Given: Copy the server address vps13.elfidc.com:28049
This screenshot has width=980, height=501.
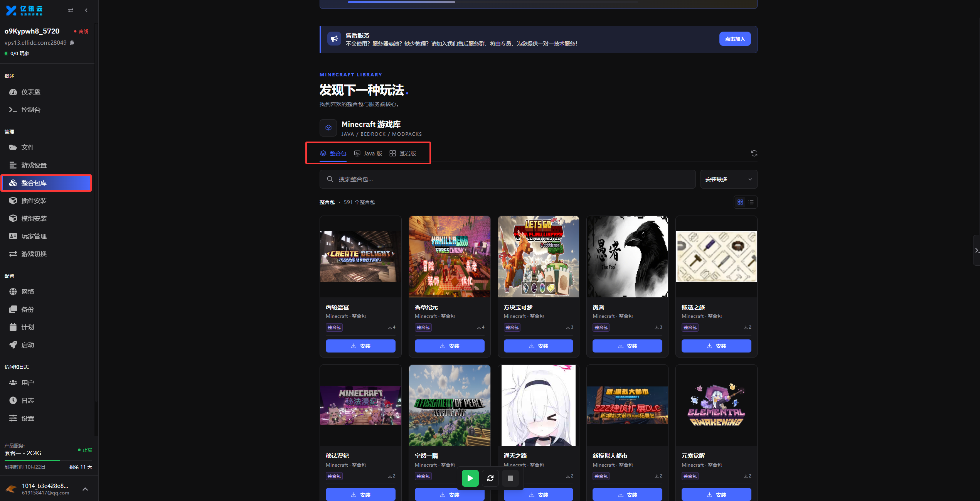Looking at the screenshot, I should [x=72, y=43].
